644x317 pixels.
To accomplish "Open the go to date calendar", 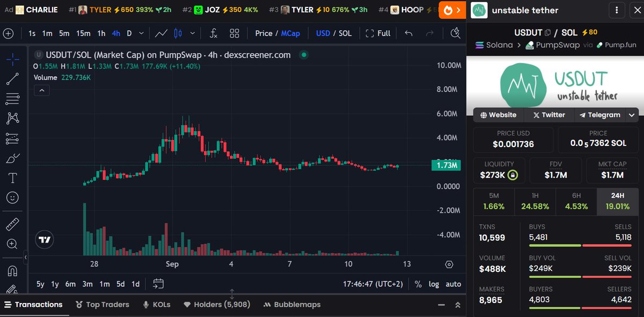I will [x=158, y=284].
